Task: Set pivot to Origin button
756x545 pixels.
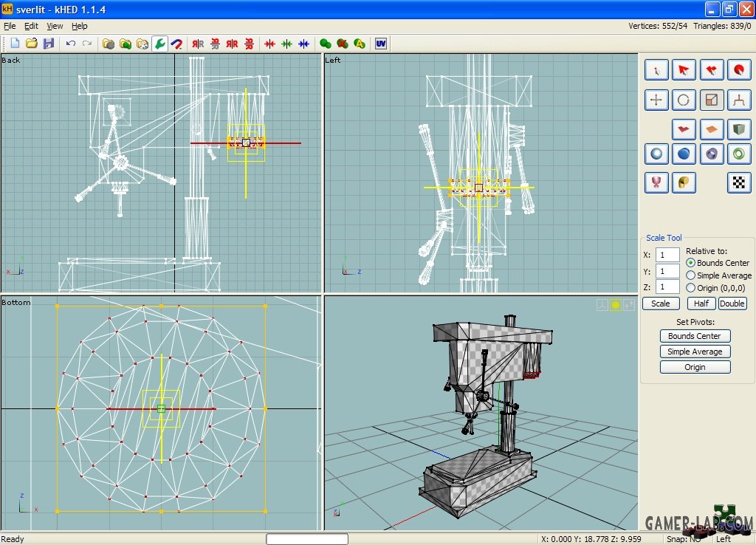Action: pyautogui.click(x=695, y=367)
